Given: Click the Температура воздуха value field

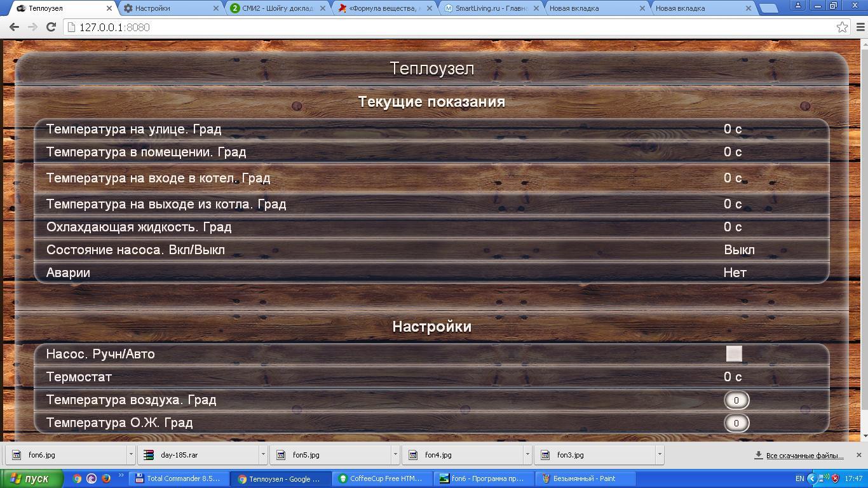Looking at the screenshot, I should (x=736, y=400).
